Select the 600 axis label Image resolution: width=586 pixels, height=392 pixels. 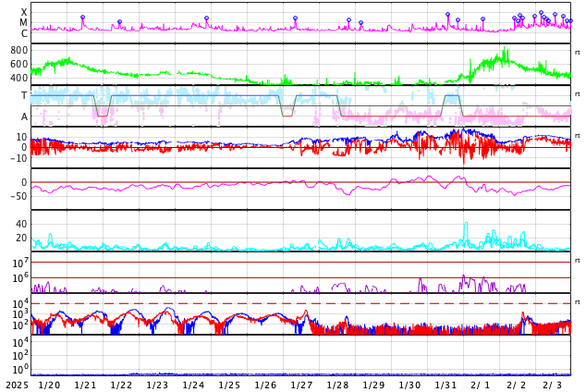click(x=18, y=65)
